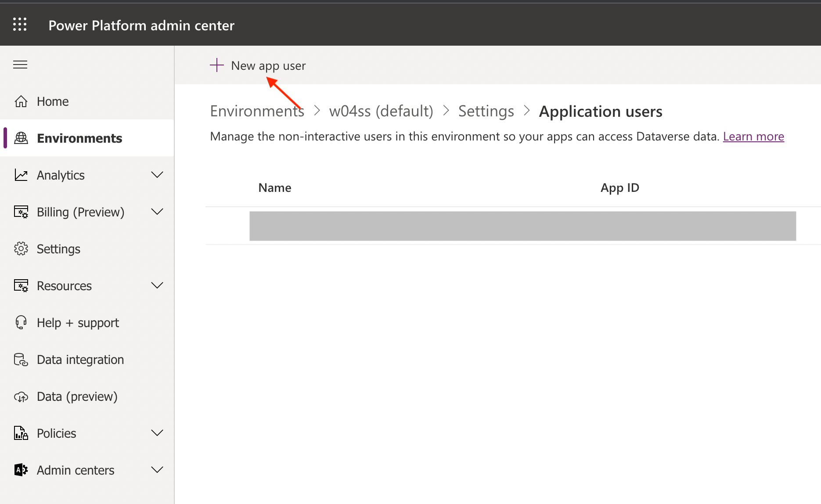Expand the Policies section

pyautogui.click(x=157, y=433)
